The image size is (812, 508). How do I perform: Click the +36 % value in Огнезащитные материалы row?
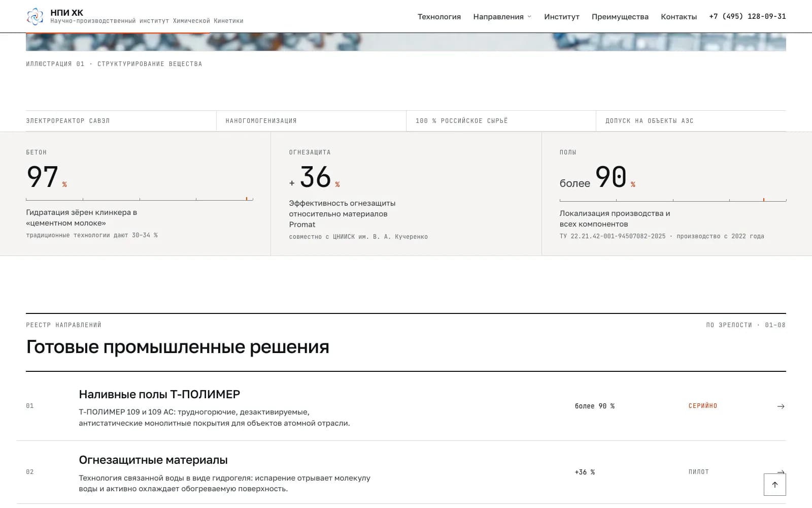click(x=585, y=472)
